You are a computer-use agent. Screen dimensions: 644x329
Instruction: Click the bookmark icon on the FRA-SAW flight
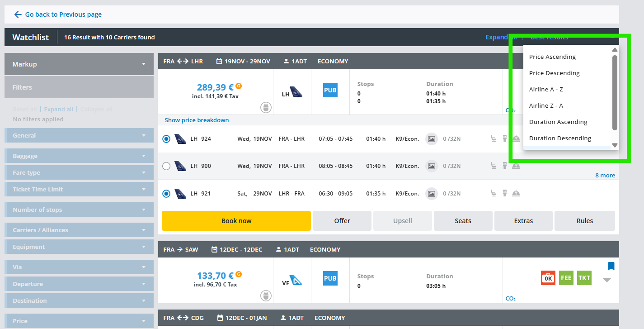coord(611,266)
